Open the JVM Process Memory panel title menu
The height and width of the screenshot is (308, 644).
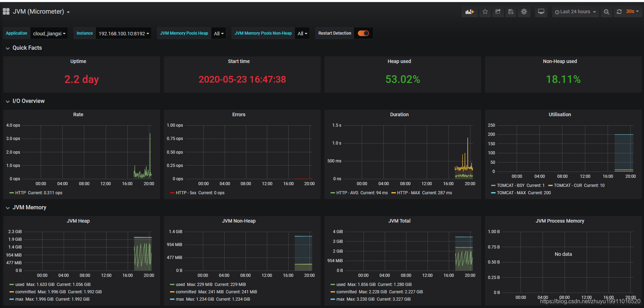560,221
